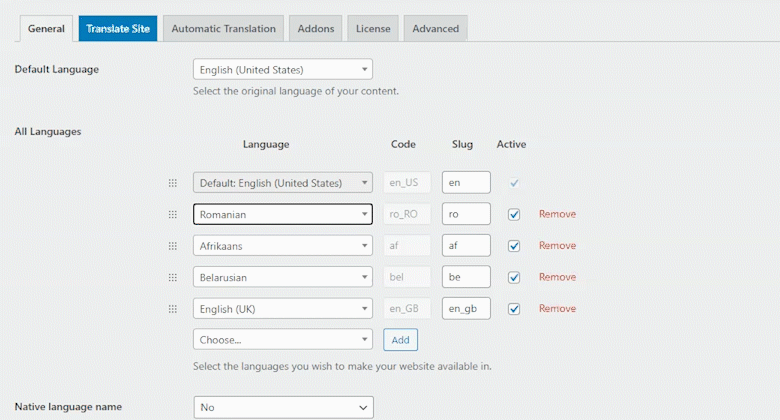Toggle Active checkbox for Romanian
Viewport: 780px width, 420px height.
tap(514, 214)
